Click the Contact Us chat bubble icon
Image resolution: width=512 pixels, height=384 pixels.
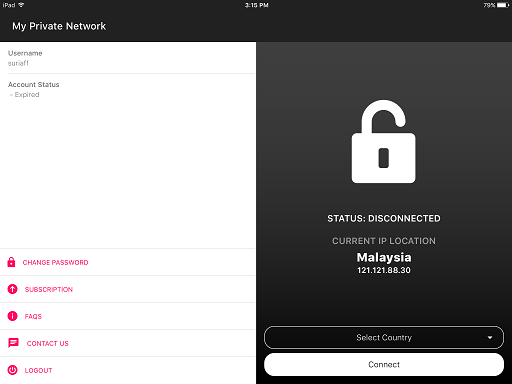click(13, 343)
